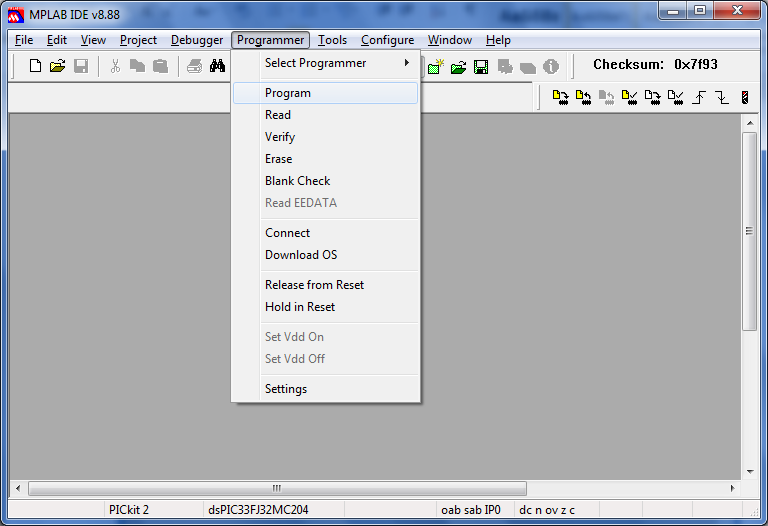Image resolution: width=768 pixels, height=526 pixels.
Task: Click the vertical scrollbar down arrow
Action: pos(750,472)
